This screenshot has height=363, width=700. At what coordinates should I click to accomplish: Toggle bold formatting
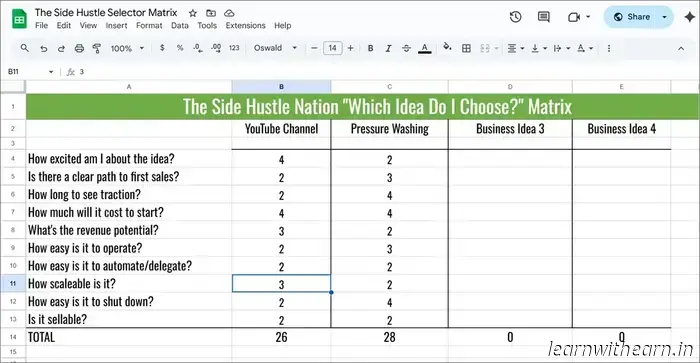370,48
